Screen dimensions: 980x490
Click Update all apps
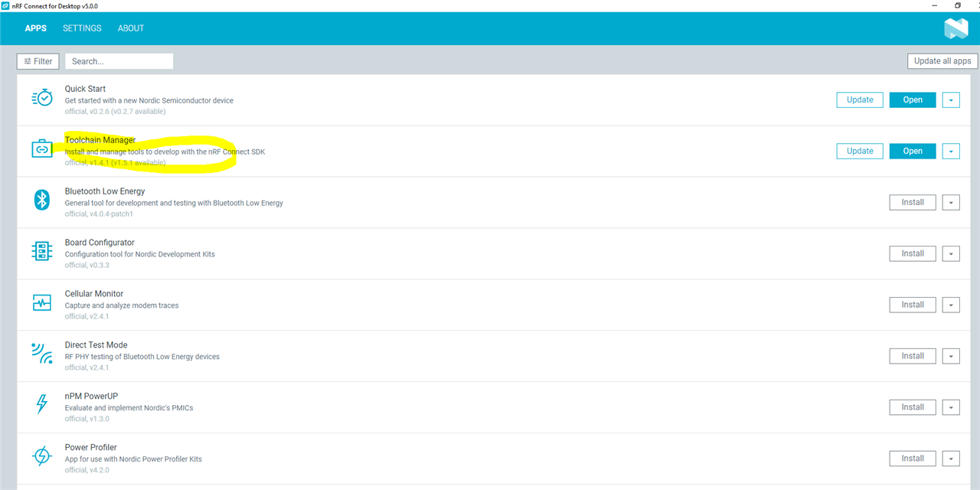click(x=942, y=61)
